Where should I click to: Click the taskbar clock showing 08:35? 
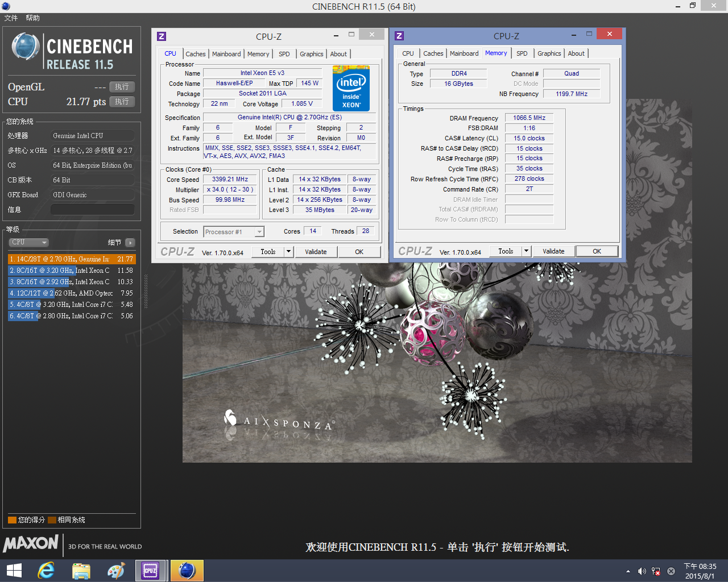[x=700, y=571]
